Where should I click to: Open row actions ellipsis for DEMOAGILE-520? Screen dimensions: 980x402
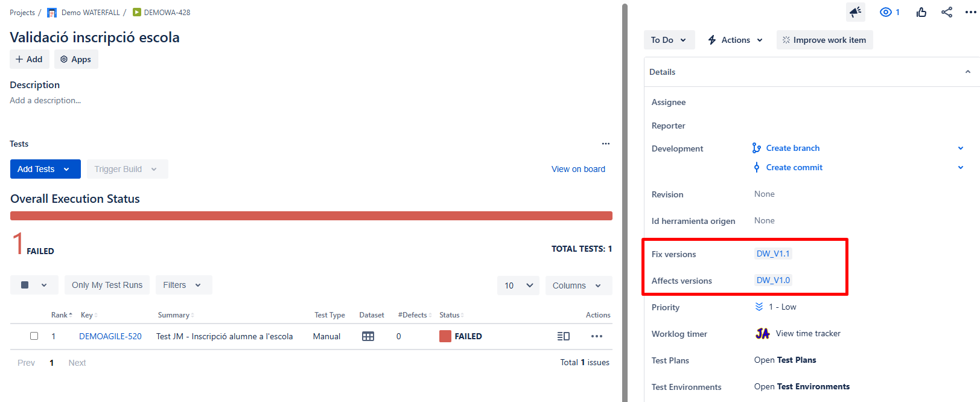(597, 336)
